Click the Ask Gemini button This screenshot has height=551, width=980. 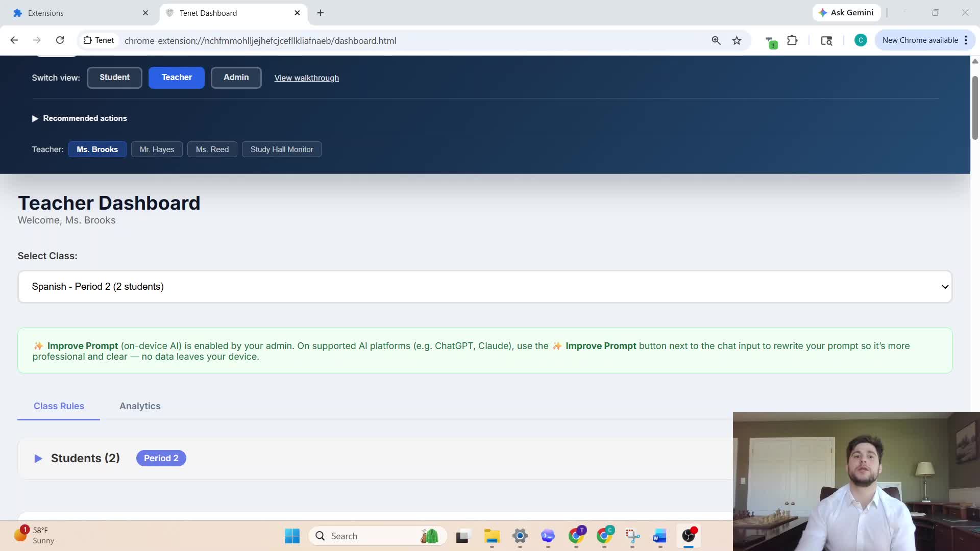click(x=846, y=13)
